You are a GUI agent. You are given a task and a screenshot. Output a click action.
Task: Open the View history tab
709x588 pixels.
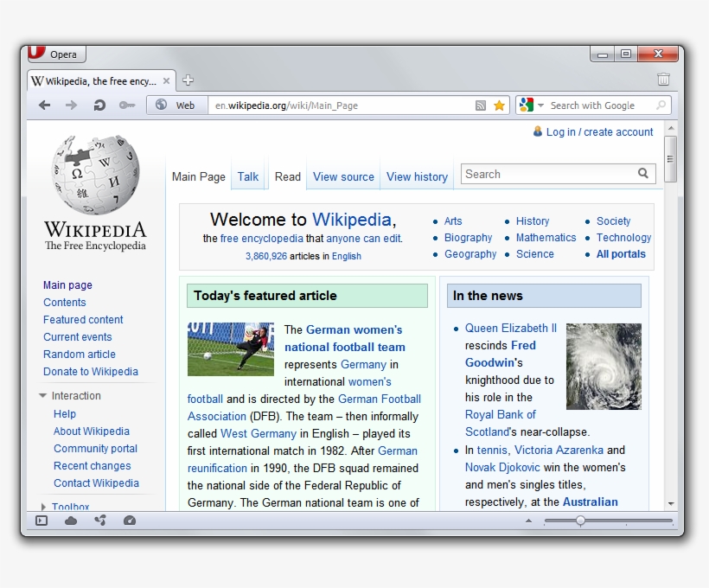[x=417, y=177]
